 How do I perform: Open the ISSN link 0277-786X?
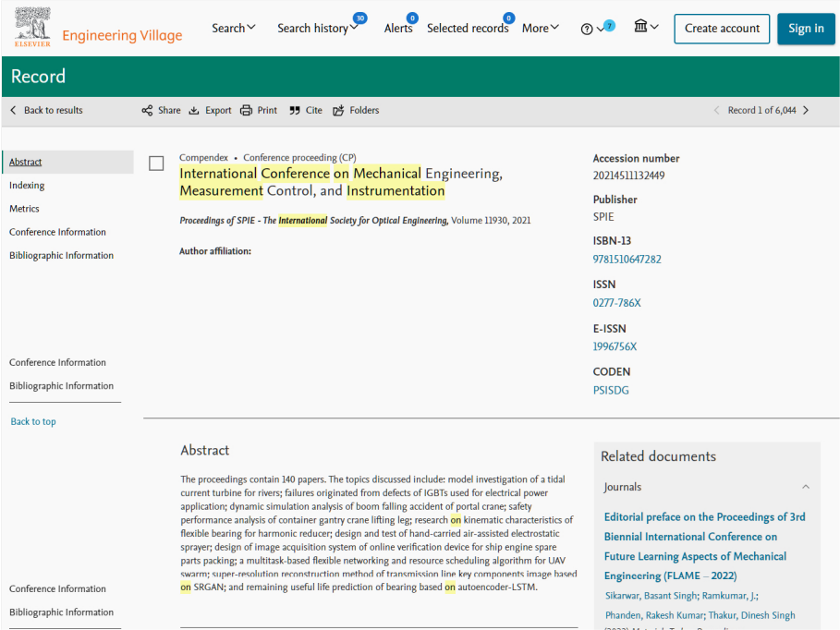[x=616, y=303]
